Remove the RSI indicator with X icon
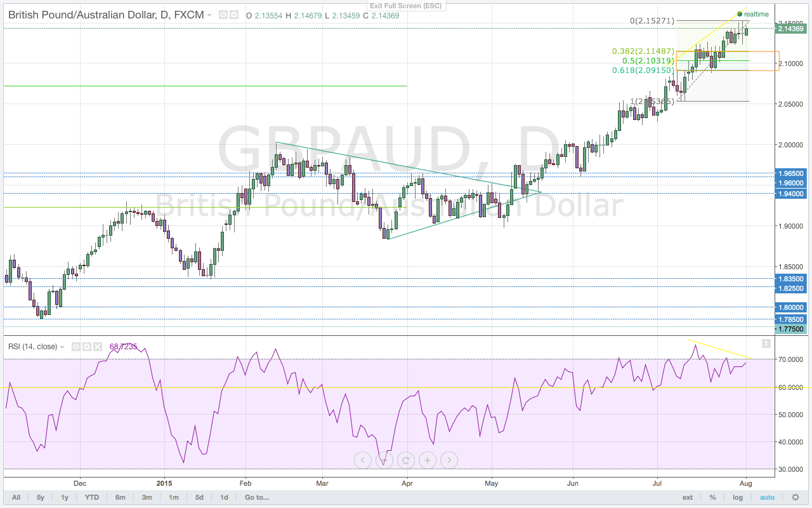Screen dimensions: 812x508 (97, 347)
